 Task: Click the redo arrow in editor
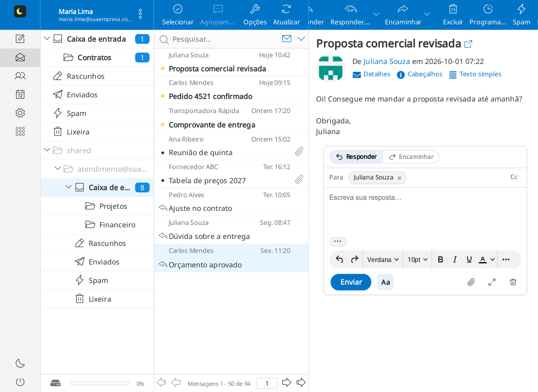[354, 260]
